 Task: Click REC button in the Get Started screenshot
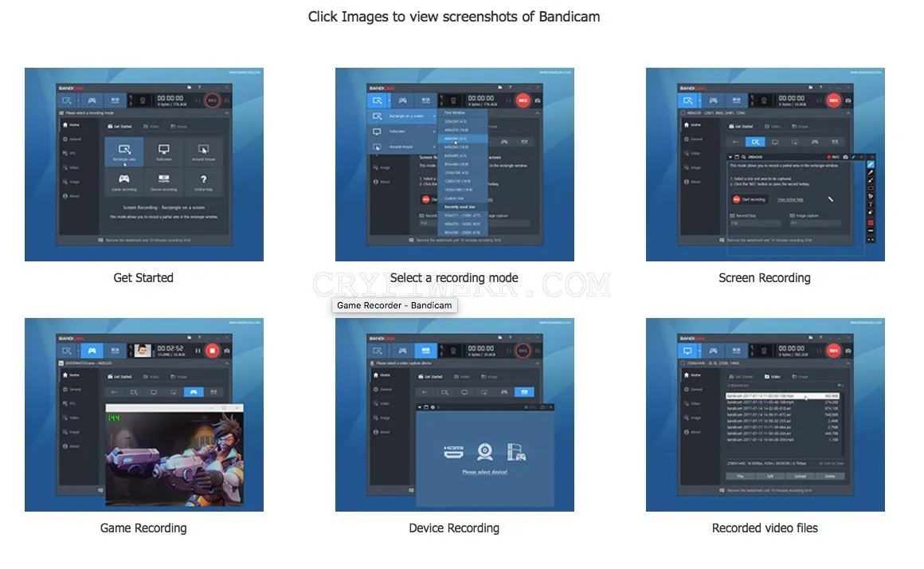212,100
